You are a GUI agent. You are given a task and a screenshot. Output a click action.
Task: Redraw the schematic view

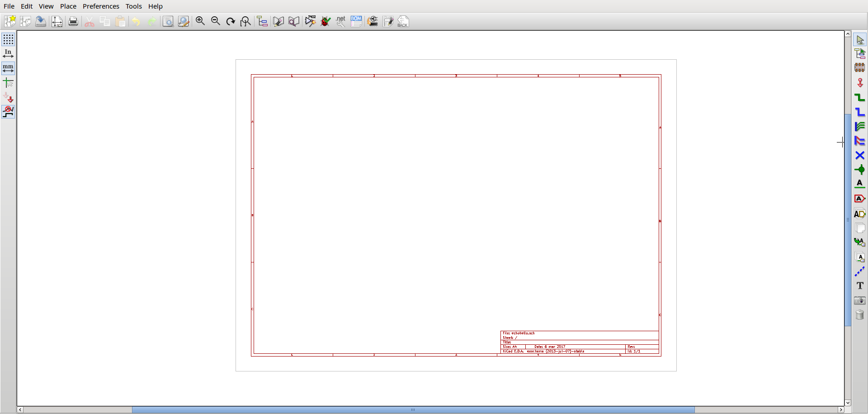click(231, 21)
